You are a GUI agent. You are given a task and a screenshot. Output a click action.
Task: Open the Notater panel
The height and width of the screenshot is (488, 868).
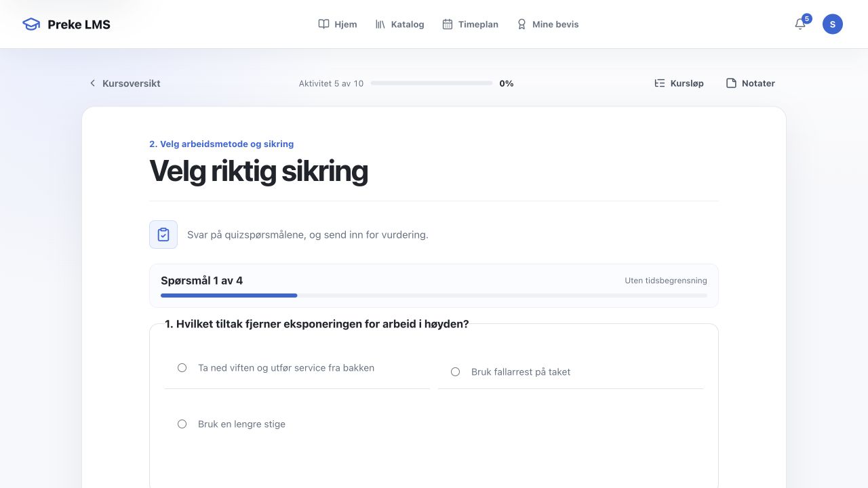pyautogui.click(x=750, y=83)
